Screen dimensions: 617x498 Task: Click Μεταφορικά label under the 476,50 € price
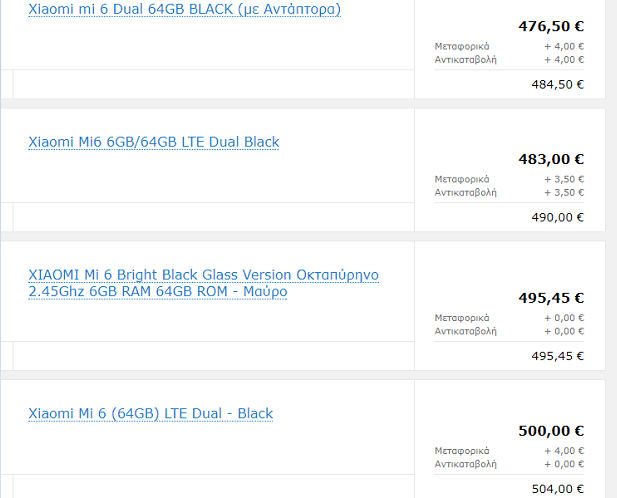(x=461, y=46)
